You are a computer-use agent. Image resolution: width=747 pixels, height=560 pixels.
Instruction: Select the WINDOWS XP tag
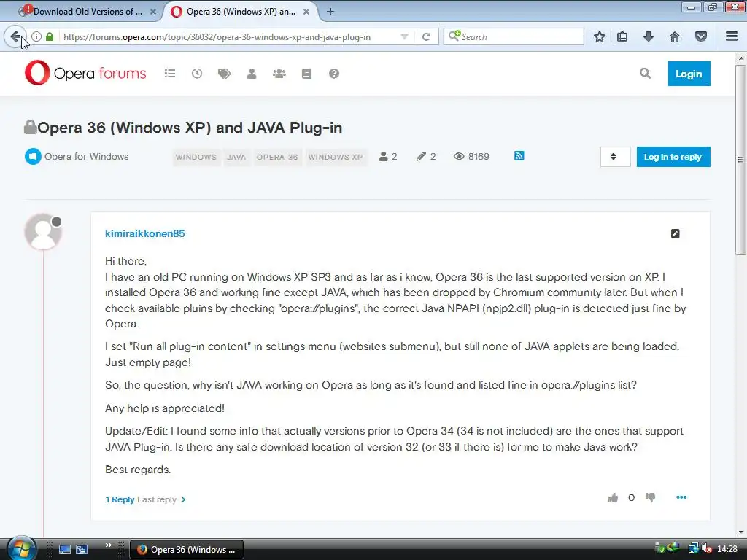[336, 157]
